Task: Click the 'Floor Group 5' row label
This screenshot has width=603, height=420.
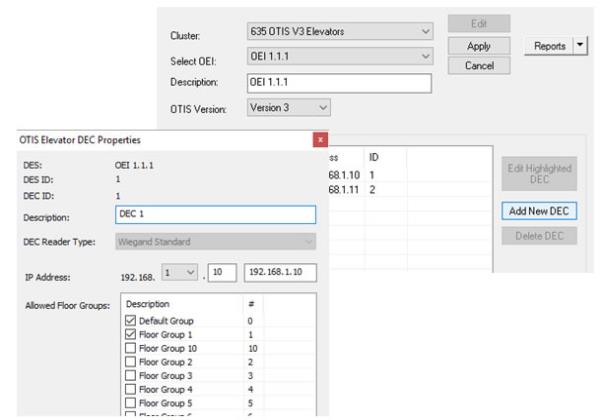Action: [165, 403]
